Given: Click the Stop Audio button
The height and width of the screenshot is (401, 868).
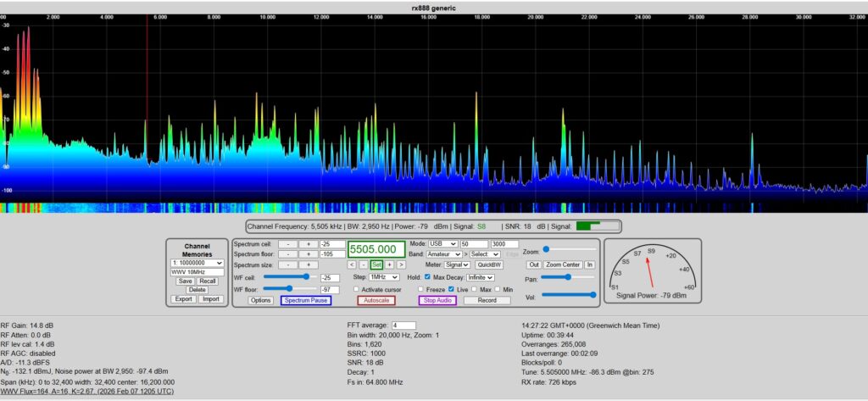Looking at the screenshot, I should coord(437,300).
